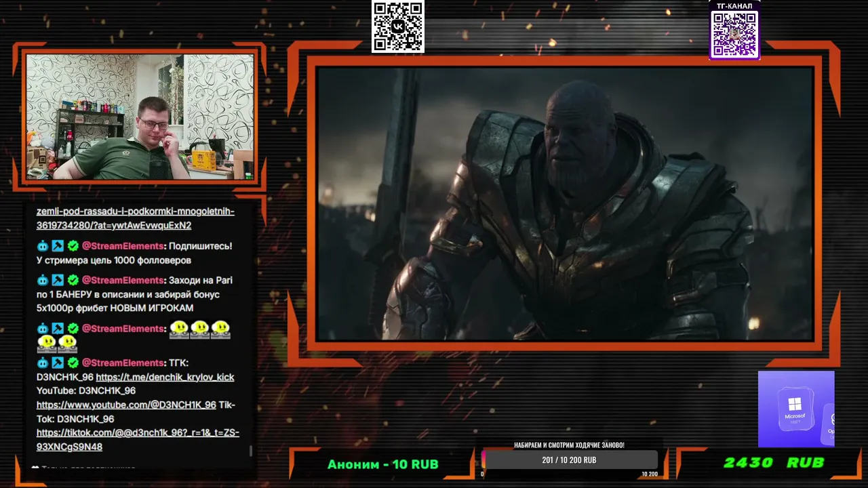Click the streamer webcam feed

coord(140,117)
